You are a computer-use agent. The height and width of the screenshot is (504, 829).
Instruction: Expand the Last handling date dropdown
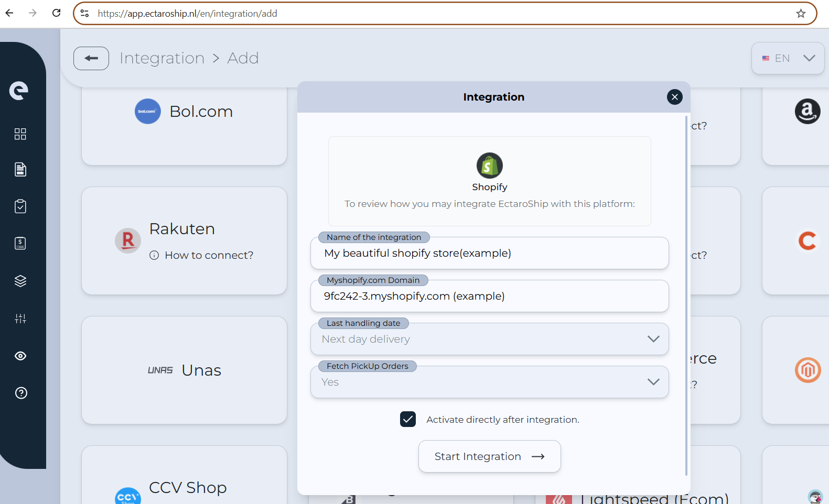489,339
